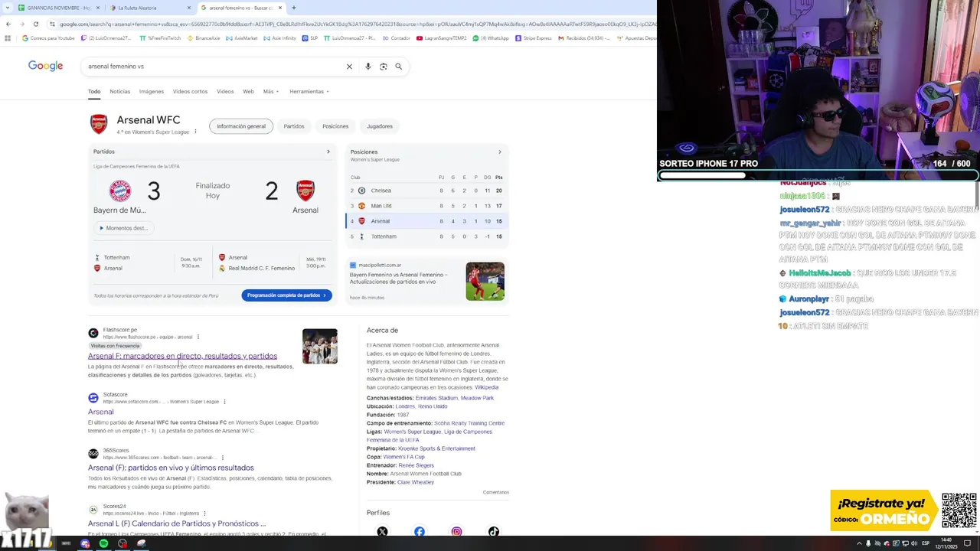
Task: Select the Chelsea row in standings
Action: tap(426, 191)
